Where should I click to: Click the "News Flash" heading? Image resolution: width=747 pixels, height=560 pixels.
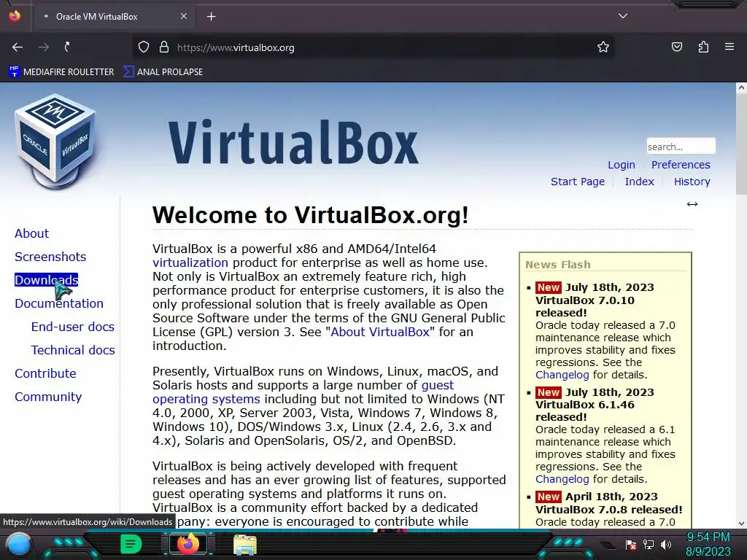tap(558, 265)
